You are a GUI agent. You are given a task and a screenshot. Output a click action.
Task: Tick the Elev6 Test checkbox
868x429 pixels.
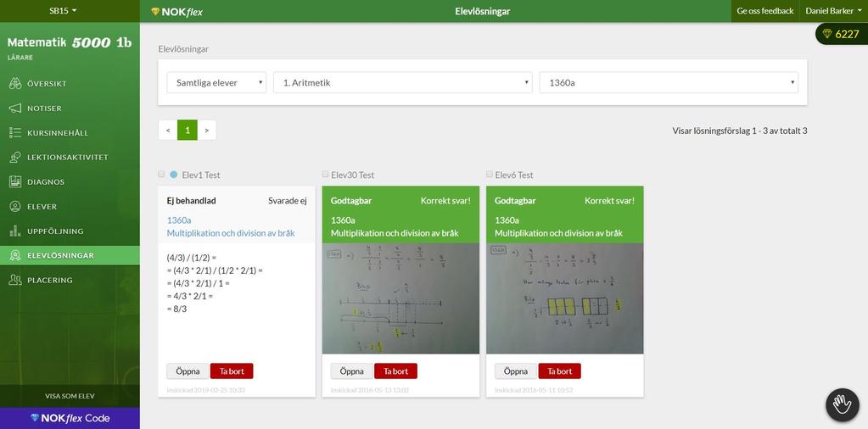click(490, 174)
